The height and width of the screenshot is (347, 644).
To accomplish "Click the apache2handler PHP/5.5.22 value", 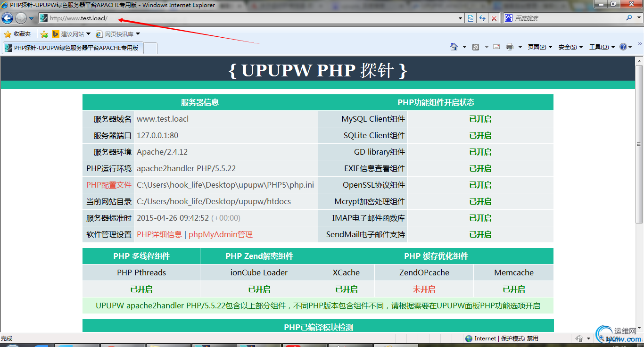I will pos(186,168).
